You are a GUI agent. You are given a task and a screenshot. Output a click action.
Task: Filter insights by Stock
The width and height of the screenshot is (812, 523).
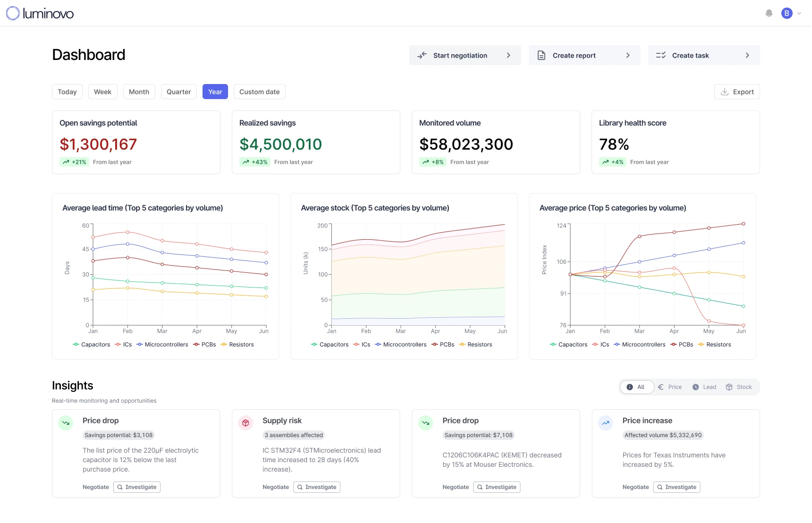(739, 387)
